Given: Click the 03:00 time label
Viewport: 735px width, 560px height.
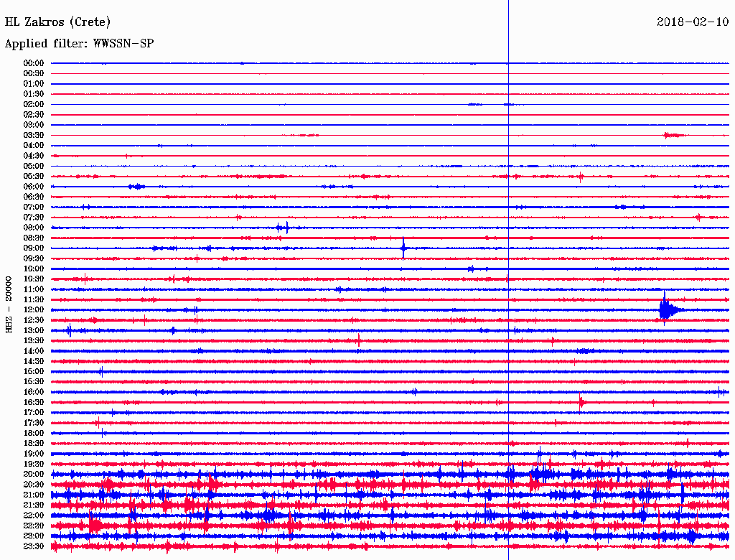Looking at the screenshot, I should coord(34,125).
